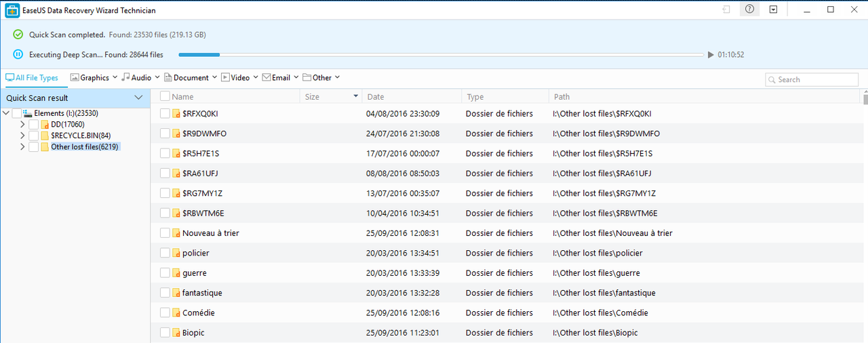Click the $RECYCLE.BIN folder icon in tree
868x343 pixels.
(45, 136)
